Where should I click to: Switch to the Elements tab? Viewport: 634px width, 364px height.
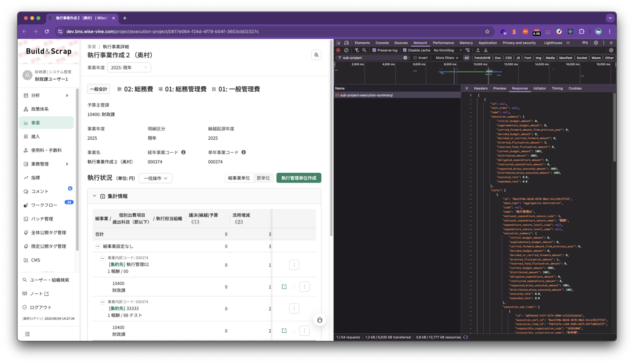pos(362,43)
